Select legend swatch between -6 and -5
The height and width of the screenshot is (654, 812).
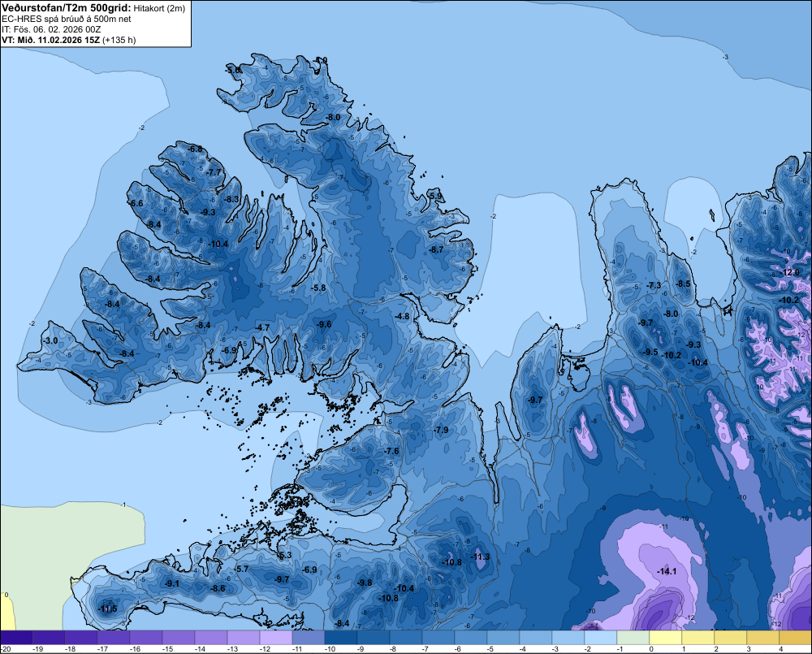coord(471,637)
